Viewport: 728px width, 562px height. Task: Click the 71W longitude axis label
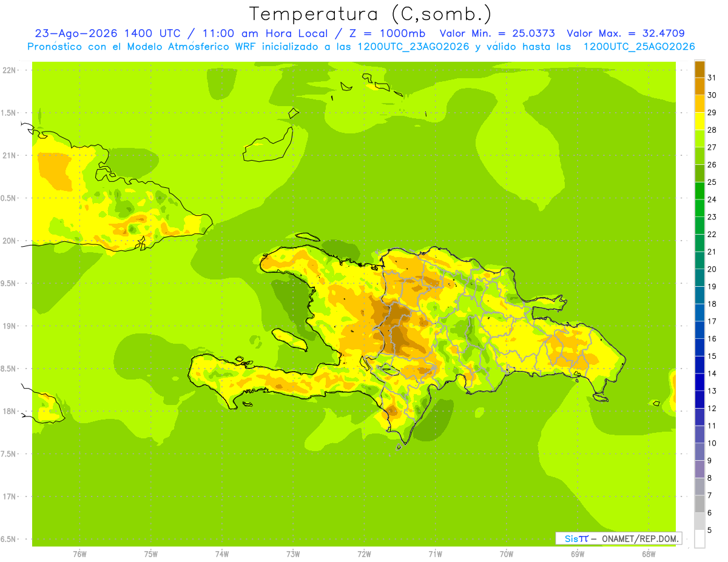coord(435,554)
